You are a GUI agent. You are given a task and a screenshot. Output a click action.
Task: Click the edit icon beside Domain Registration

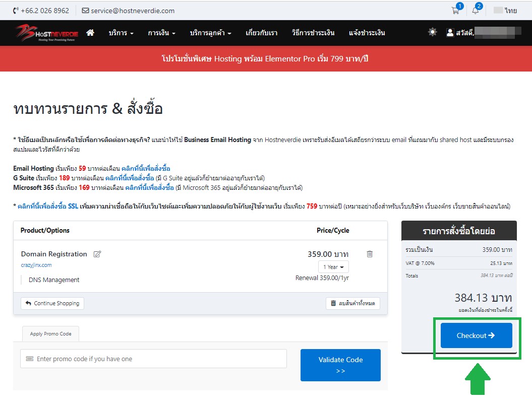tap(97, 254)
